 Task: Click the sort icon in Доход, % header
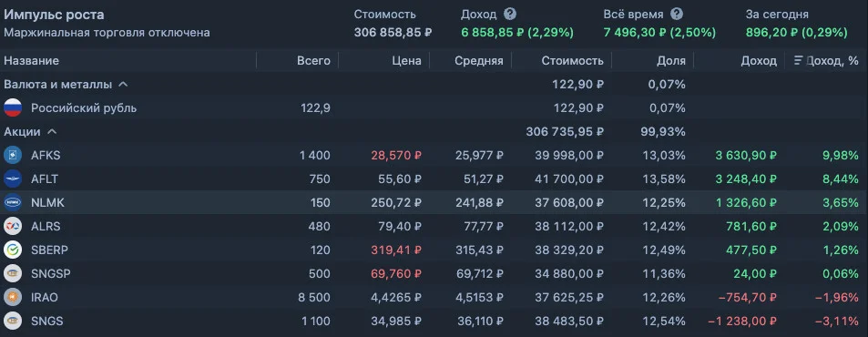[x=799, y=61]
